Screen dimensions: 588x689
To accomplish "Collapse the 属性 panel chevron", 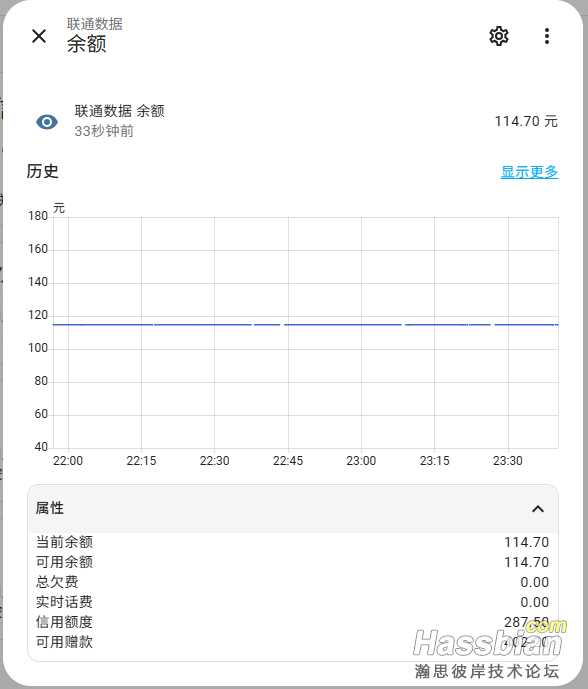I will pos(538,509).
